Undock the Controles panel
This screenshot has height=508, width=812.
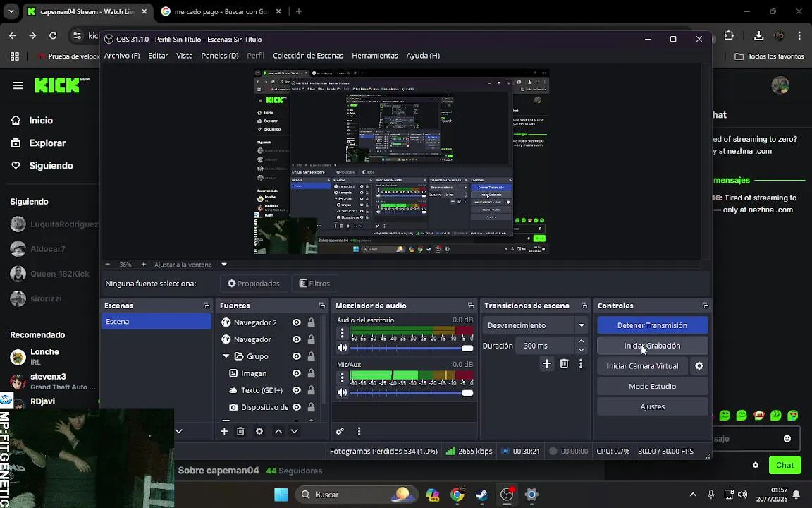tap(705, 306)
